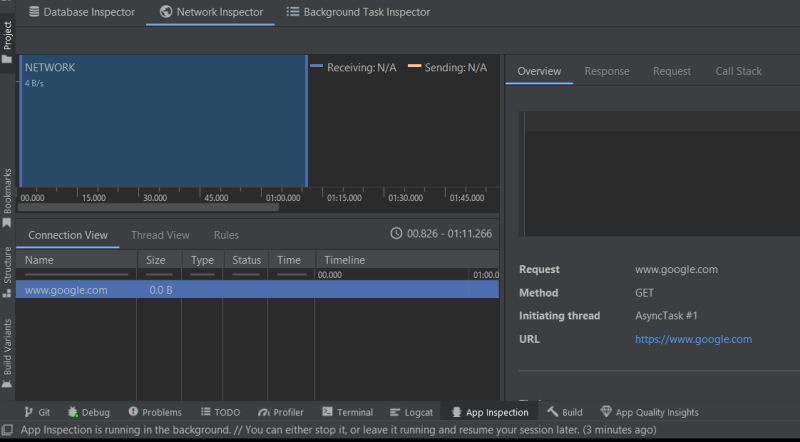Click the App Inspection status bar message

point(338,430)
